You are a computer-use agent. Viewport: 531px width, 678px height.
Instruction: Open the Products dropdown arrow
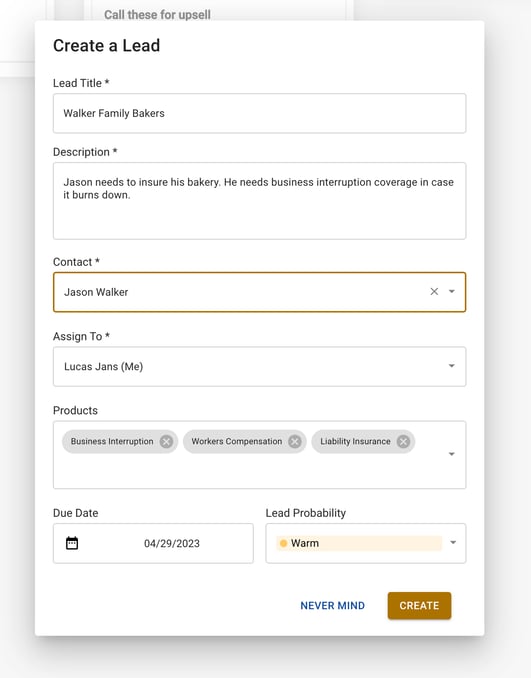tap(452, 454)
